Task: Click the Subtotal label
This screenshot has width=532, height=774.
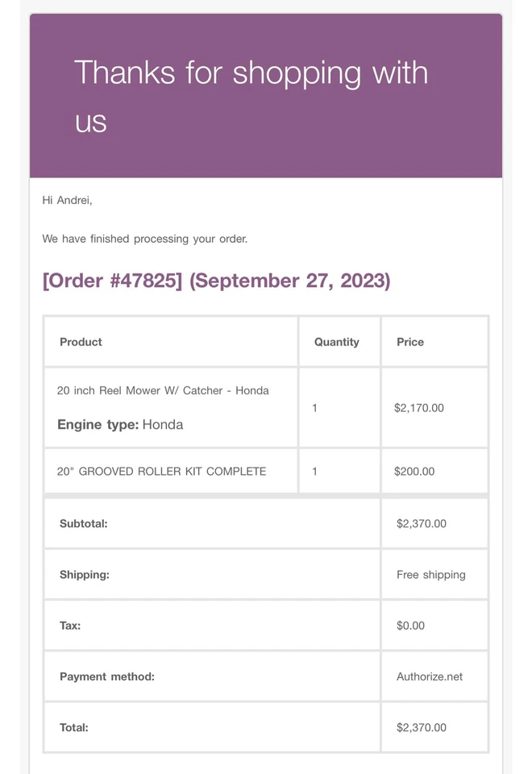Action: tap(83, 523)
